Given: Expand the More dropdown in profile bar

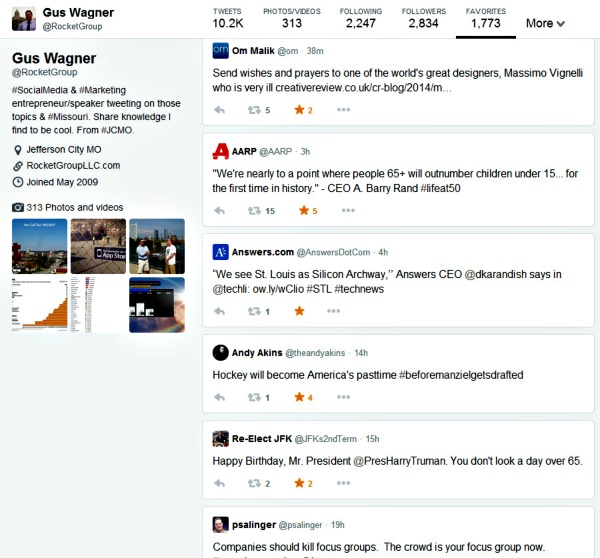Looking at the screenshot, I should 545,23.
